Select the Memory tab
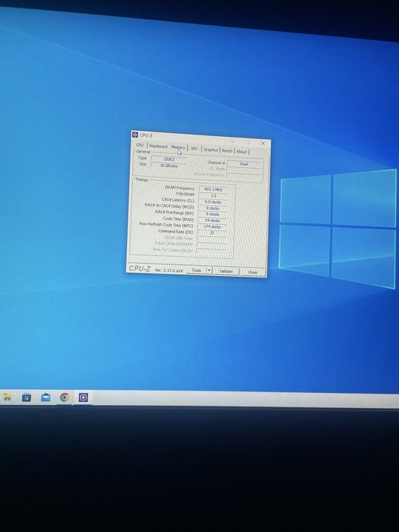The image size is (399, 532). 178,147
